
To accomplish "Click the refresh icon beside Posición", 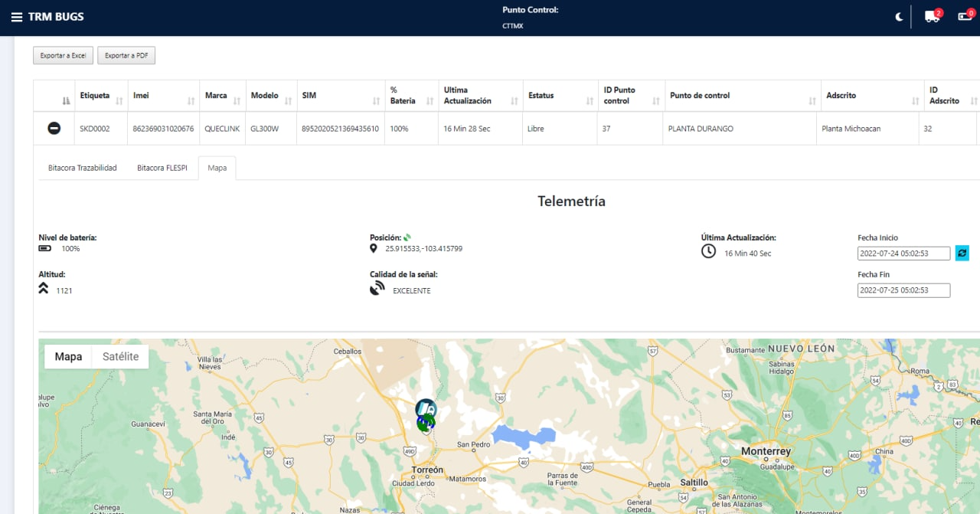I will coord(407,237).
